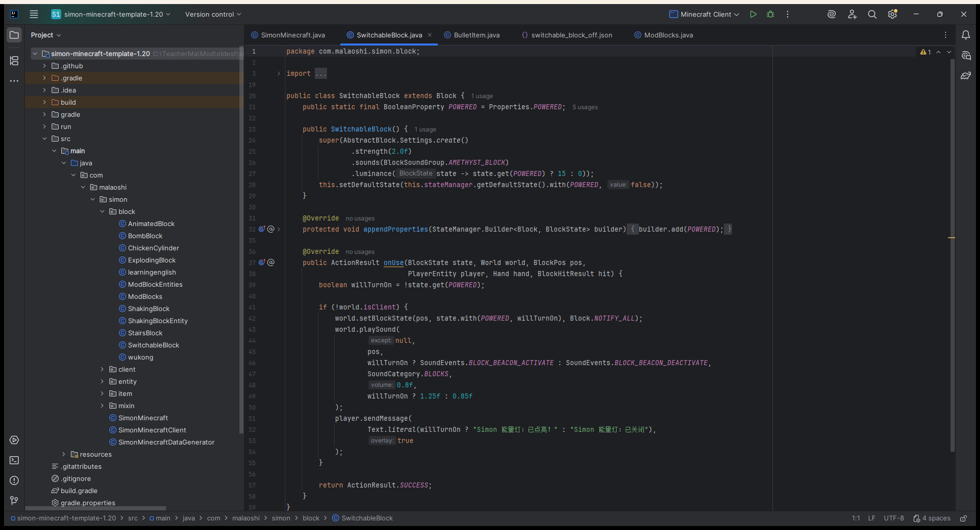Click the project tree horizontal scrollbar
980x530 pixels.
pyautogui.click(x=96, y=508)
